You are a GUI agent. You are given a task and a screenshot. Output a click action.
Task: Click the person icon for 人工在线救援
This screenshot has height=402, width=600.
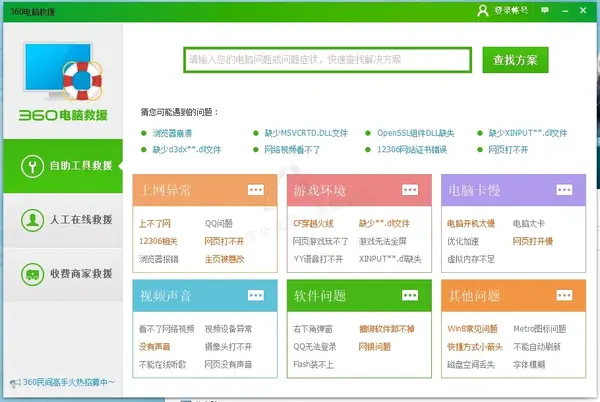point(32,220)
